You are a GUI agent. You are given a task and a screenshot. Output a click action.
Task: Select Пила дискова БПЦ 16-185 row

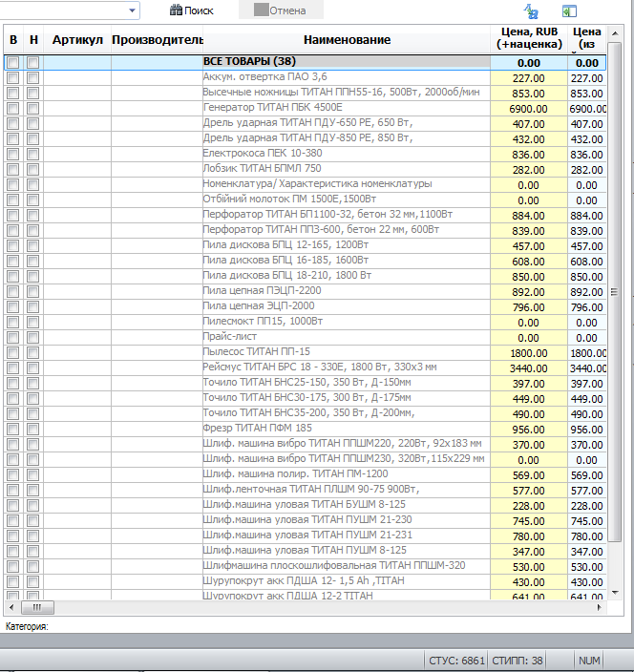point(305,261)
